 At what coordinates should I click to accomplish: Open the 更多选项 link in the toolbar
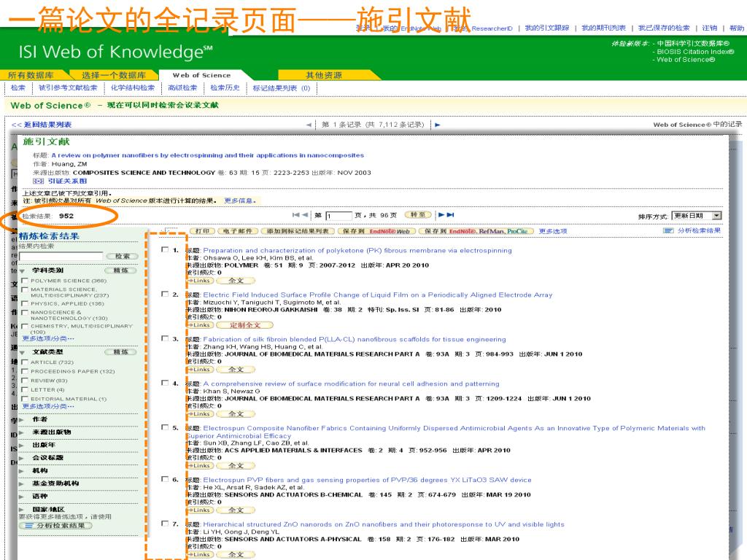tap(553, 231)
